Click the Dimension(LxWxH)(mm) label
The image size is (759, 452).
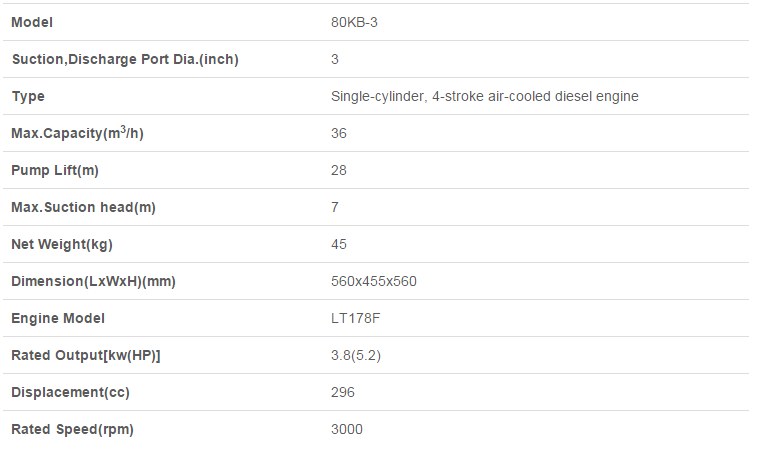93,281
